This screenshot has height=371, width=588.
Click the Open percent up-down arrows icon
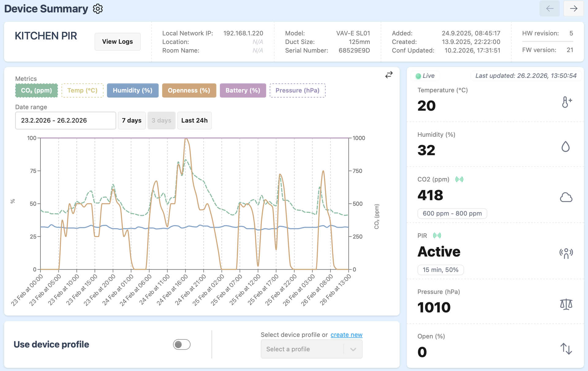click(x=566, y=349)
